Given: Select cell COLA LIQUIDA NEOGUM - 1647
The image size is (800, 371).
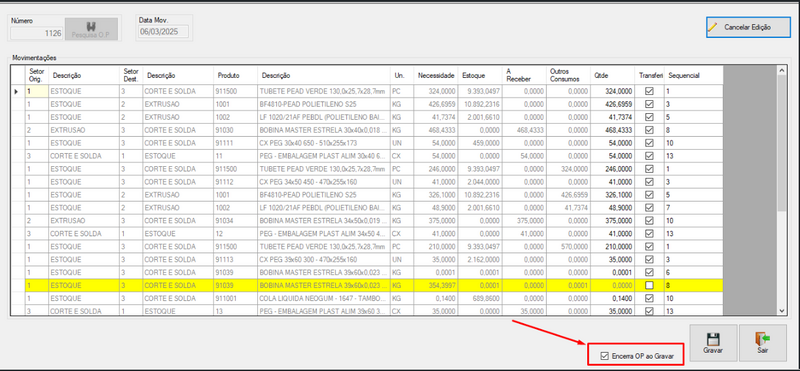Looking at the screenshot, I should 324,298.
